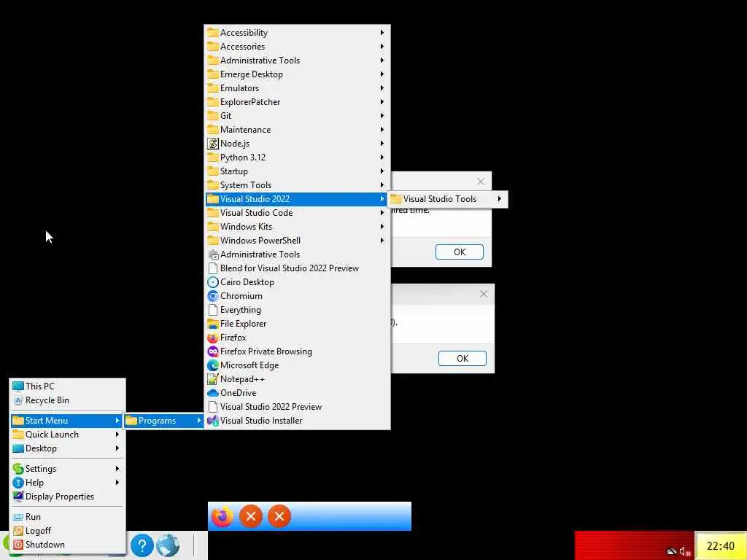The width and height of the screenshot is (747, 560).
Task: Open the System Tools folder entry
Action: (298, 185)
